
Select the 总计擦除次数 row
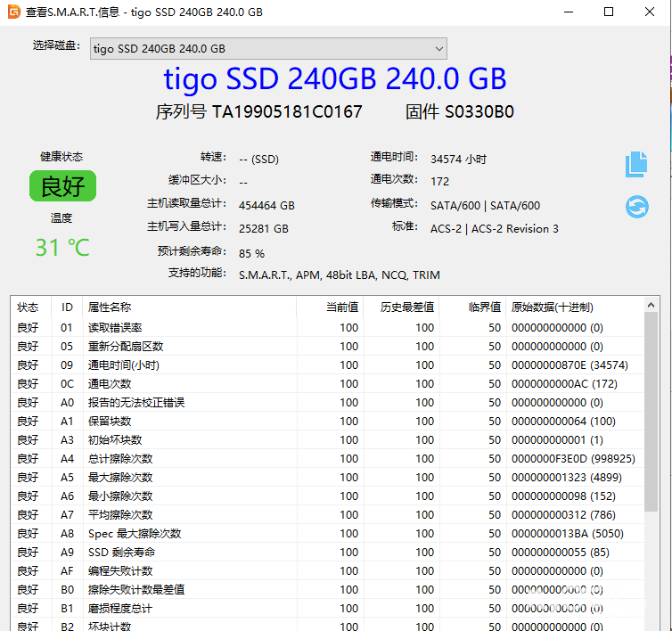click(119, 458)
